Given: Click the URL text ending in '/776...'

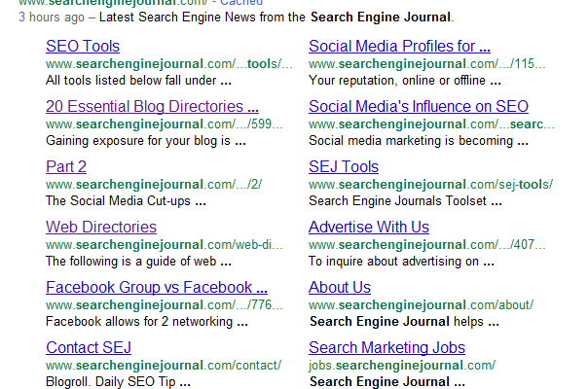Looking at the screenshot, I should point(165,305).
